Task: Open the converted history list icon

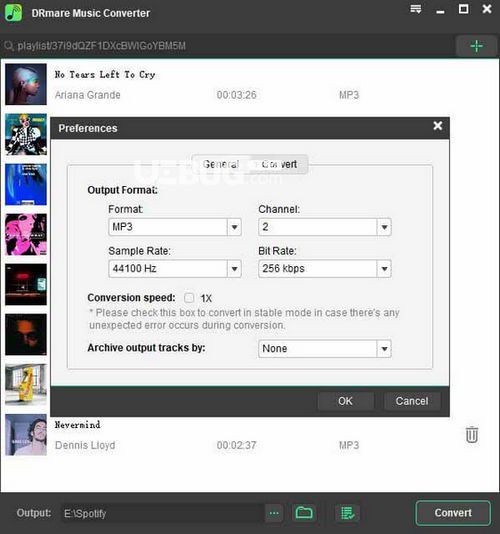Action: (x=347, y=513)
